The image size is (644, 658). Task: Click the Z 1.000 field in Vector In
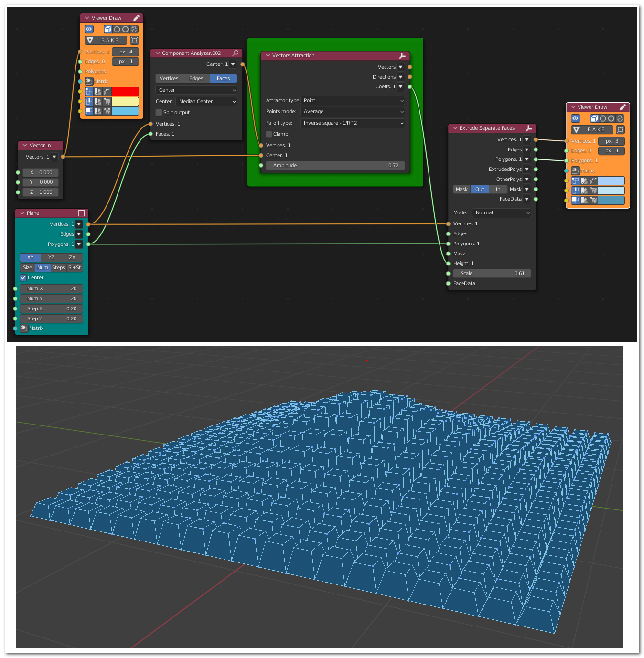pyautogui.click(x=41, y=192)
